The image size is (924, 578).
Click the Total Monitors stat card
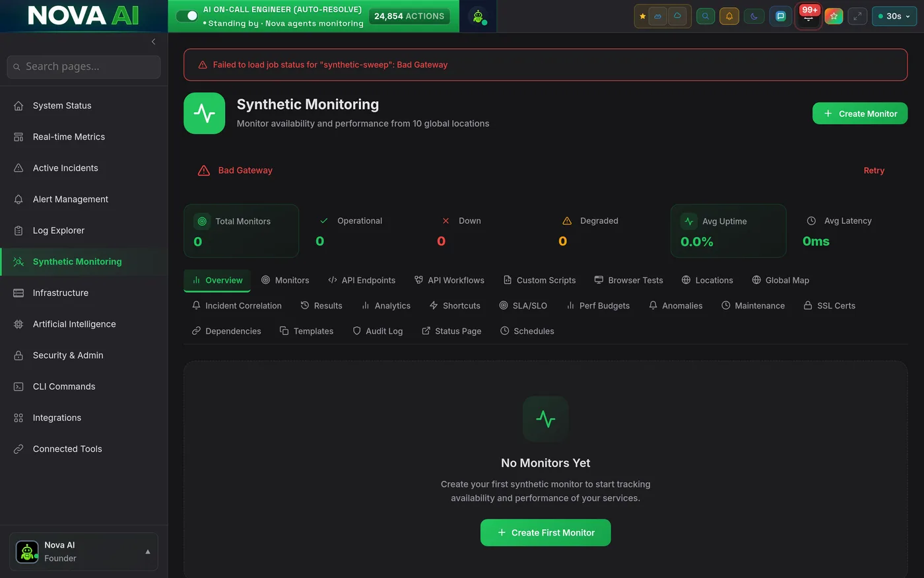pyautogui.click(x=241, y=231)
